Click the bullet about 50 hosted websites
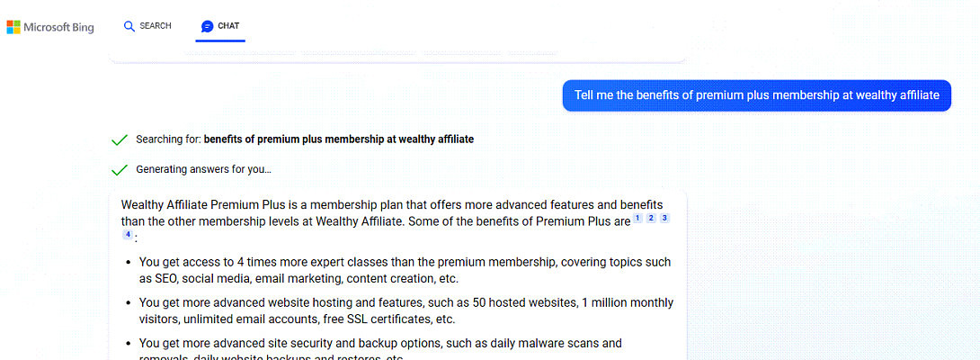 (405, 310)
